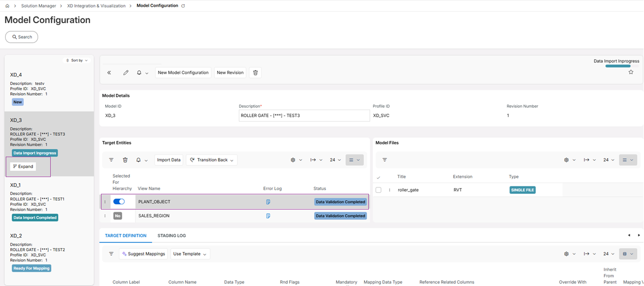The width and height of the screenshot is (644, 286).
Task: Open the Use Template dropdown
Action: pos(190,254)
